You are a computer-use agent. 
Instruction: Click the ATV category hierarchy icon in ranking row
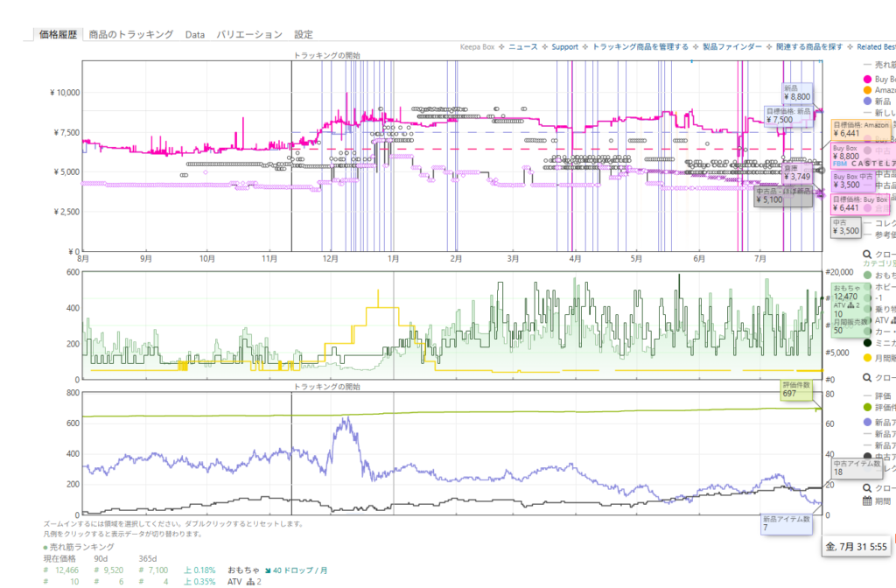(250, 582)
